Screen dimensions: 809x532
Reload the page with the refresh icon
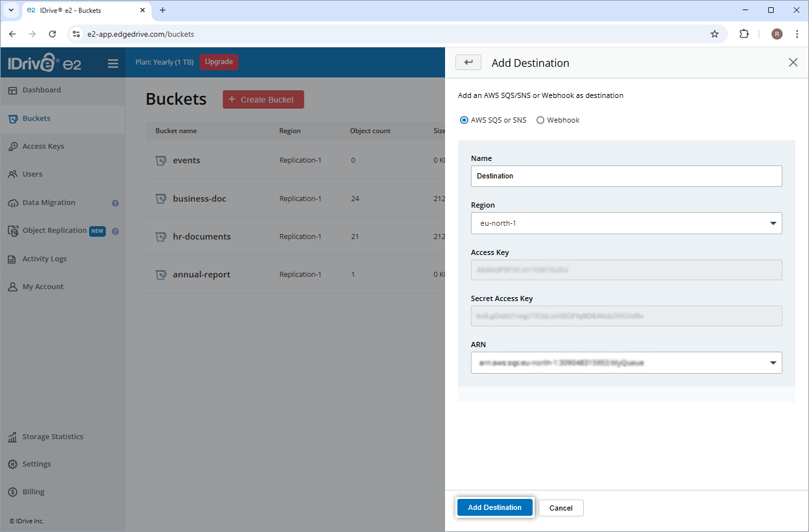coord(53,34)
